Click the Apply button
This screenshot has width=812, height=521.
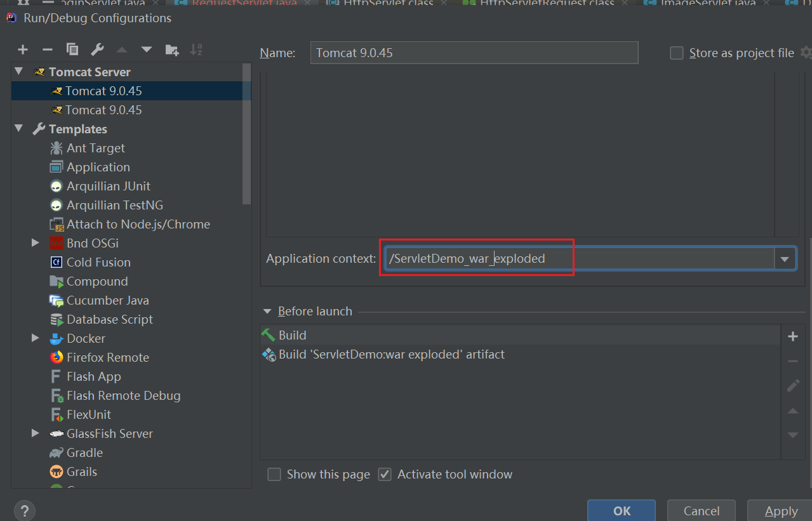781,511
